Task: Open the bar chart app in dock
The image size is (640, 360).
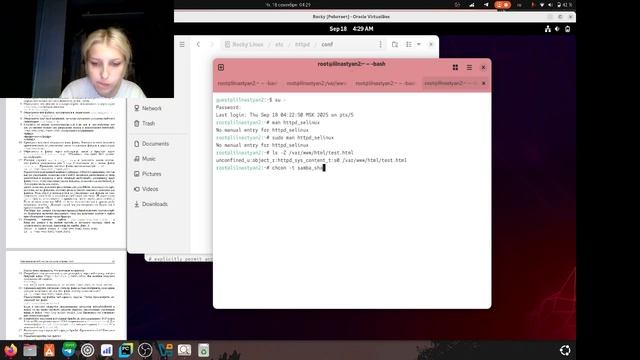Action: point(107,350)
